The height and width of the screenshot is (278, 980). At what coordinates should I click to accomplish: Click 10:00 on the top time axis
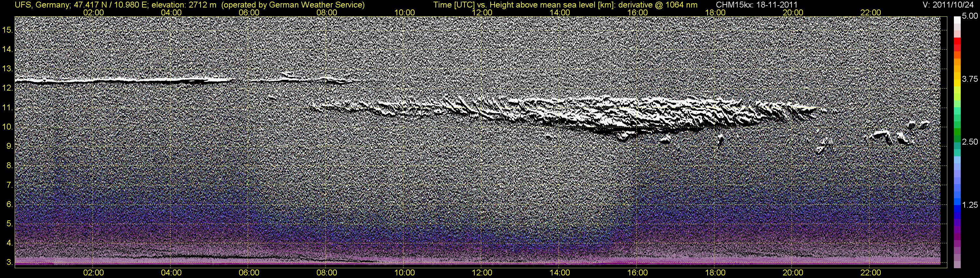pyautogui.click(x=404, y=12)
